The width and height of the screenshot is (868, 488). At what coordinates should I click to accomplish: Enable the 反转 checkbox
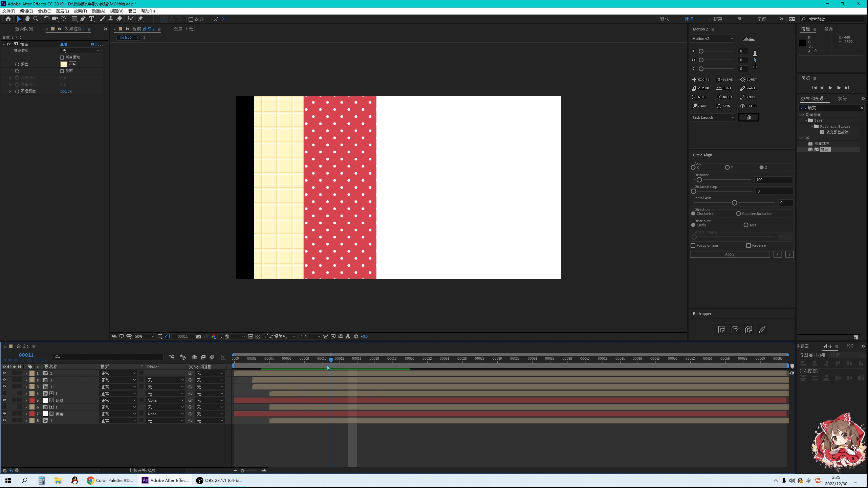pos(62,71)
